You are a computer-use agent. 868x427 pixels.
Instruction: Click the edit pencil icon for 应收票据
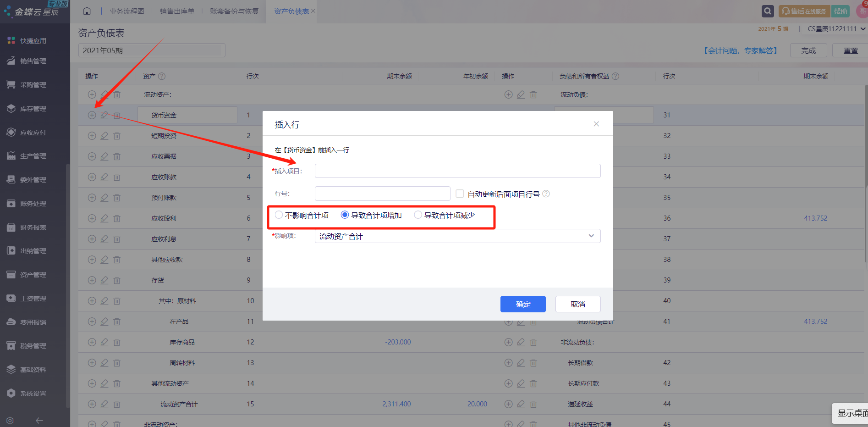coord(104,156)
